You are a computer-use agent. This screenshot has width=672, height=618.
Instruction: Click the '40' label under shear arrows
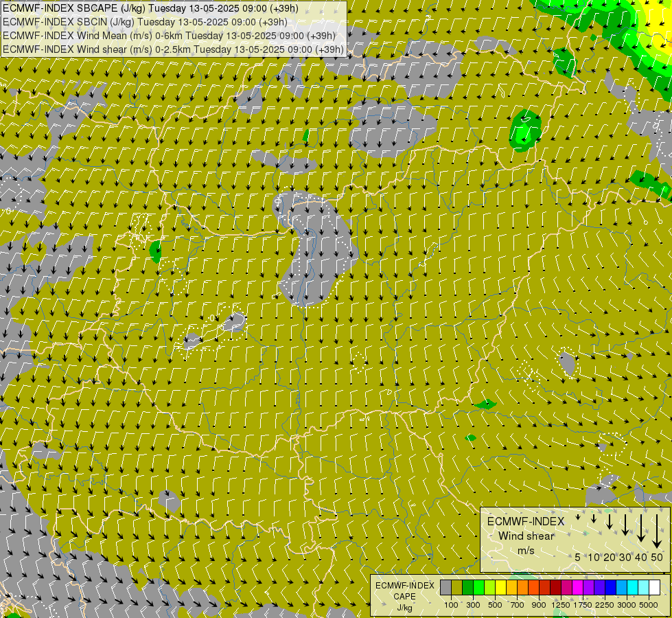641,557
